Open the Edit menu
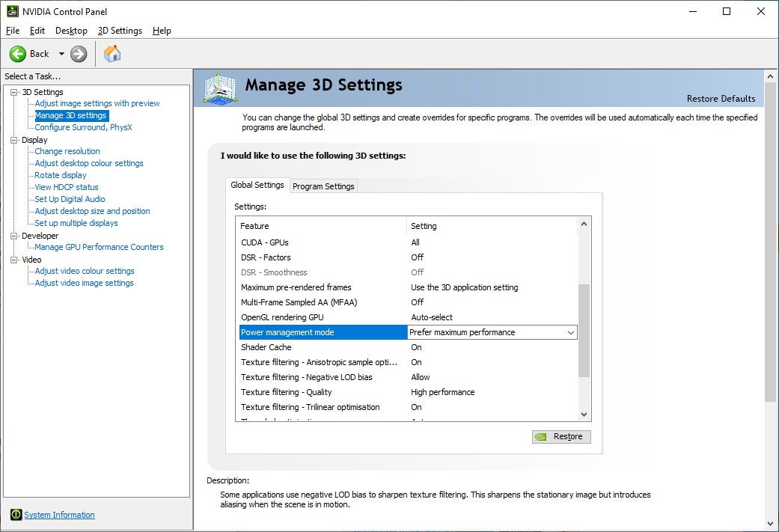Viewport: 779px width, 532px height. [37, 30]
